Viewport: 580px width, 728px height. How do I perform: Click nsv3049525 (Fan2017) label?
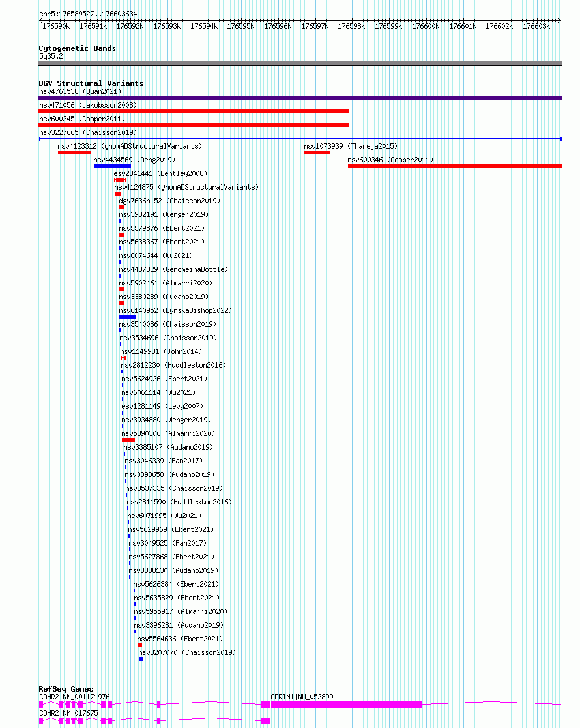pos(167,543)
